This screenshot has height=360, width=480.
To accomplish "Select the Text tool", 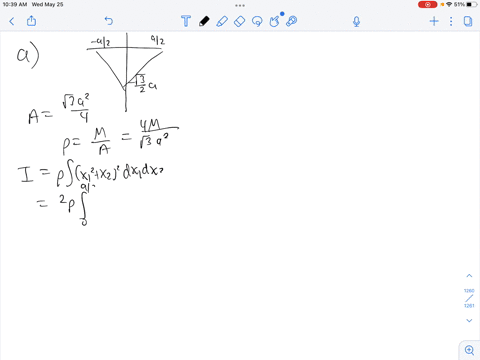I will (x=186, y=21).
